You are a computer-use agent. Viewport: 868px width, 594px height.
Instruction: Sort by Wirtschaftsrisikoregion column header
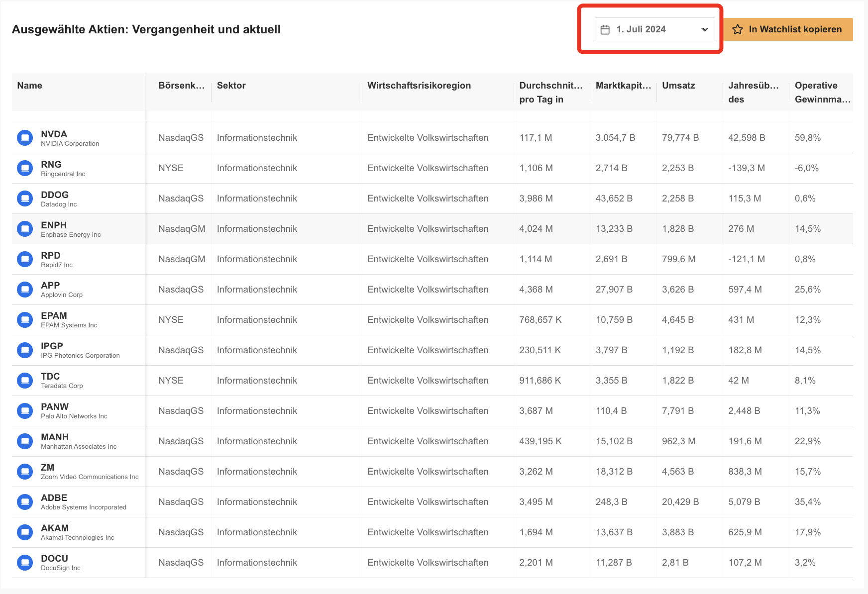coord(419,86)
